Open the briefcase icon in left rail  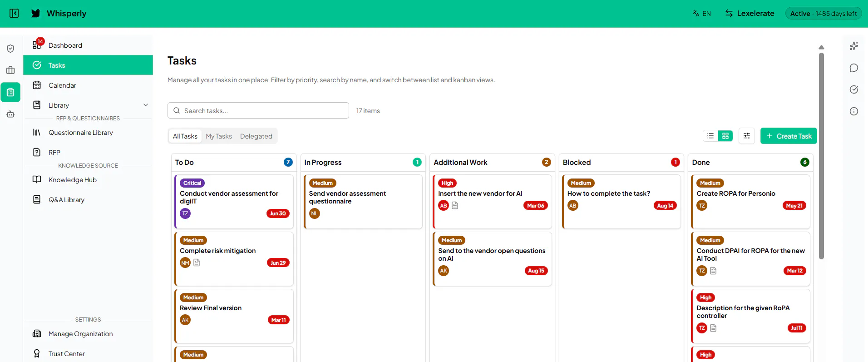click(x=10, y=70)
